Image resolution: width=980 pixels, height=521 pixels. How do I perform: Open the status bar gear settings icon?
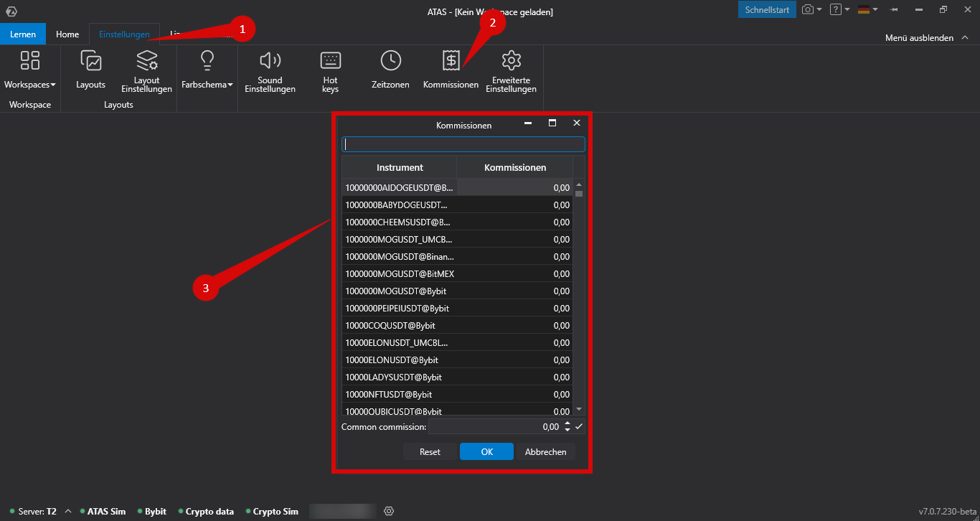tap(389, 511)
